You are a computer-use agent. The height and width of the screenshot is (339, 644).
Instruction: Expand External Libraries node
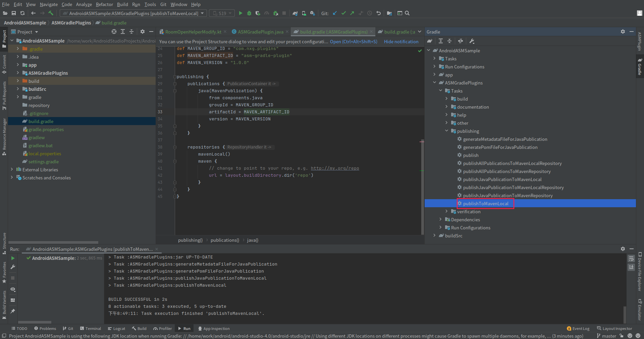point(12,169)
